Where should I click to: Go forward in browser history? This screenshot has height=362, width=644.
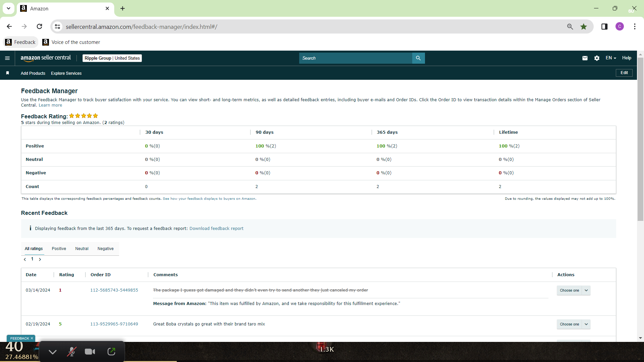click(x=24, y=26)
